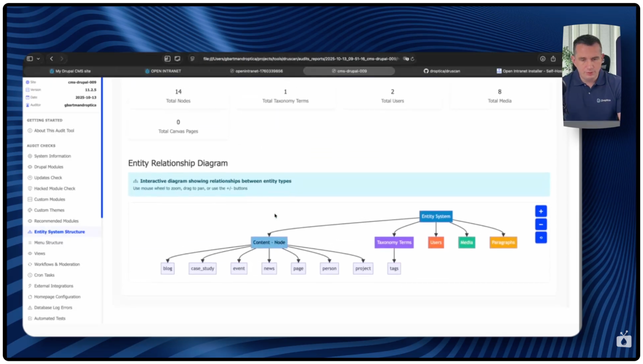Open the sidebar view options chevron
This screenshot has height=364, width=643.
pos(38,59)
